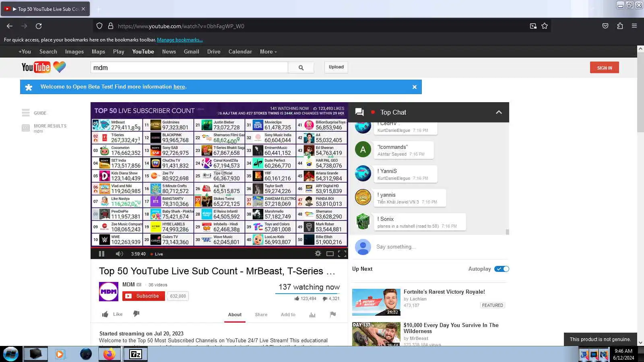Open the Lachlan channel link
This screenshot has width=644, height=362.
click(x=418, y=299)
